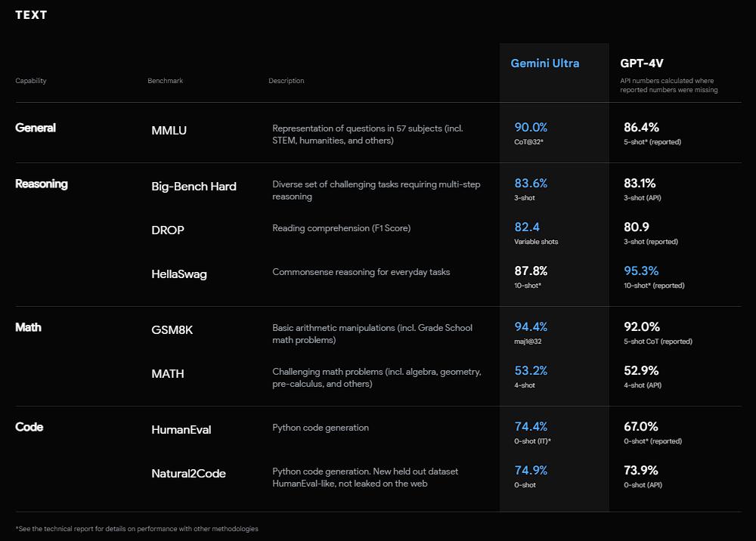Screen dimensions: 756x541
Task: Click the Description column header
Action: (x=287, y=81)
